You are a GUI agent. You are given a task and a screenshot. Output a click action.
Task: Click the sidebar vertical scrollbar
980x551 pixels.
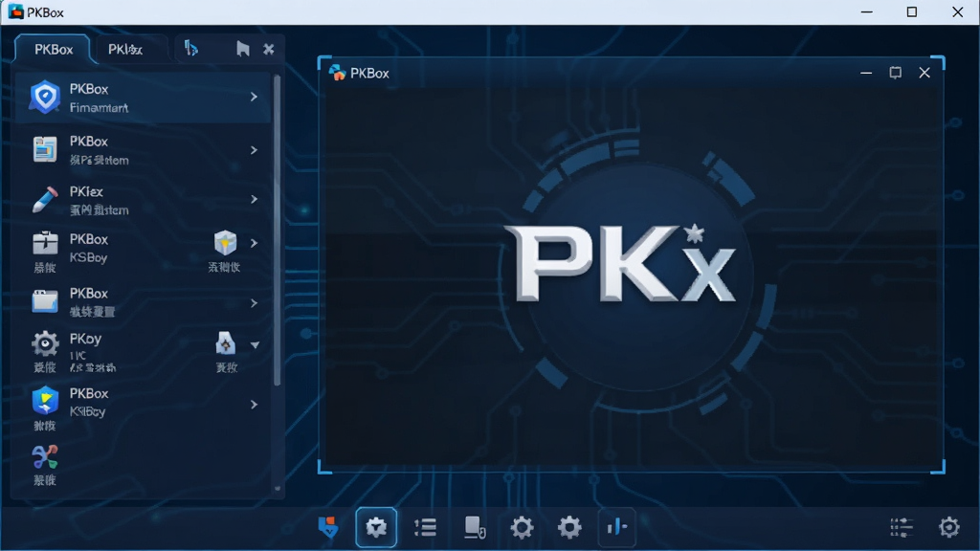277,230
